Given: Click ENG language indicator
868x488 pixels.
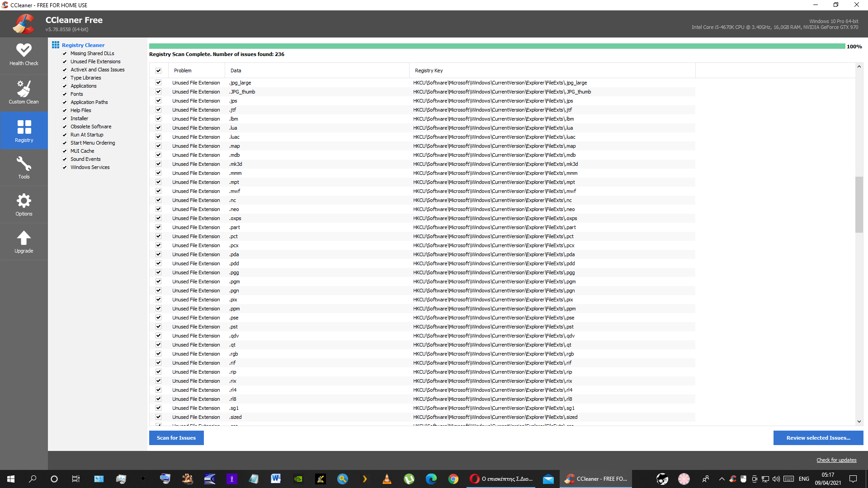Looking at the screenshot, I should pos(804,479).
